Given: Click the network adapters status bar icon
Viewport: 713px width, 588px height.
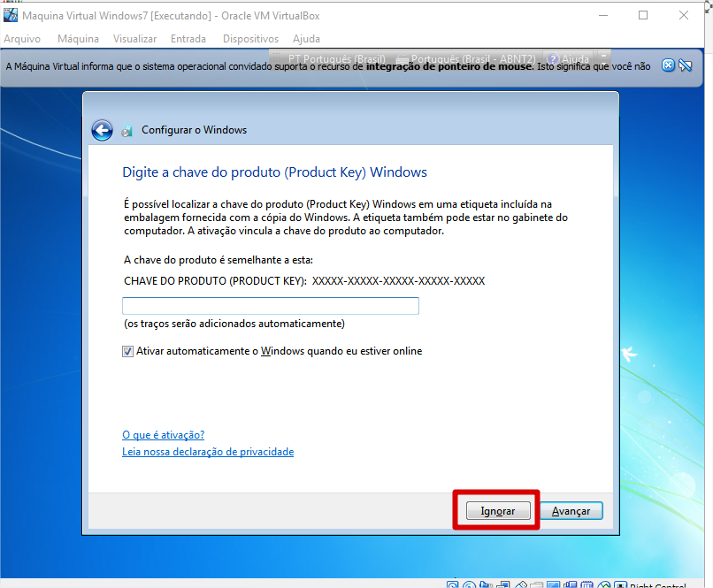Looking at the screenshot, I should (x=503, y=584).
